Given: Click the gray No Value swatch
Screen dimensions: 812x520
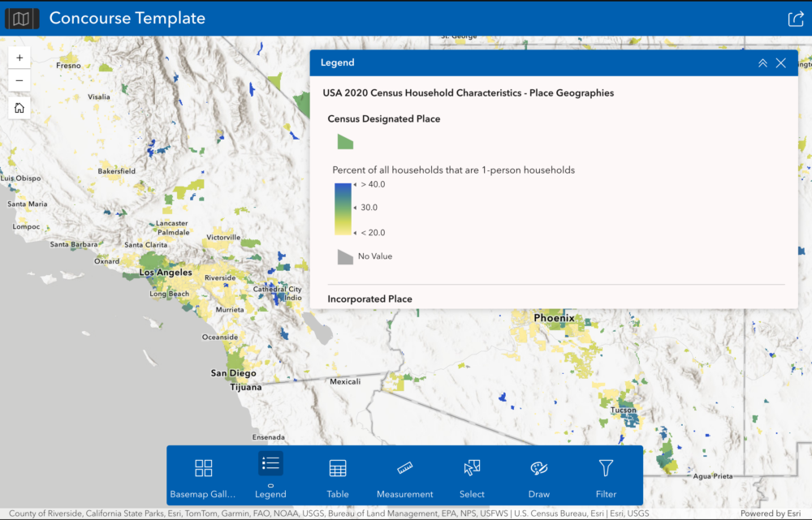Looking at the screenshot, I should pyautogui.click(x=345, y=256).
